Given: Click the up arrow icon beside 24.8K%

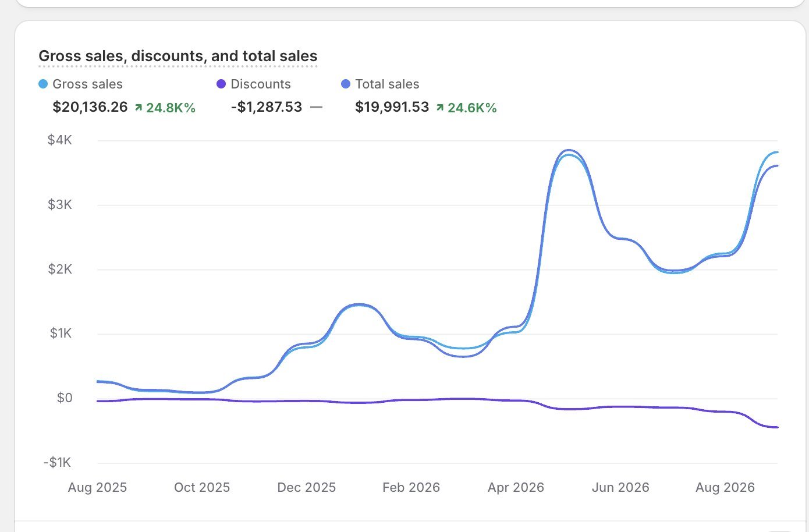Looking at the screenshot, I should pos(139,108).
